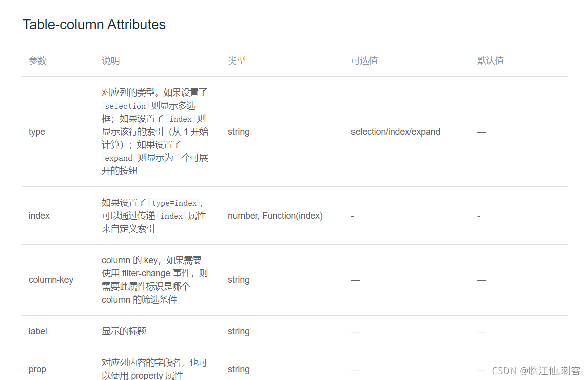
Task: Click the string type in type row
Action: pyautogui.click(x=239, y=132)
